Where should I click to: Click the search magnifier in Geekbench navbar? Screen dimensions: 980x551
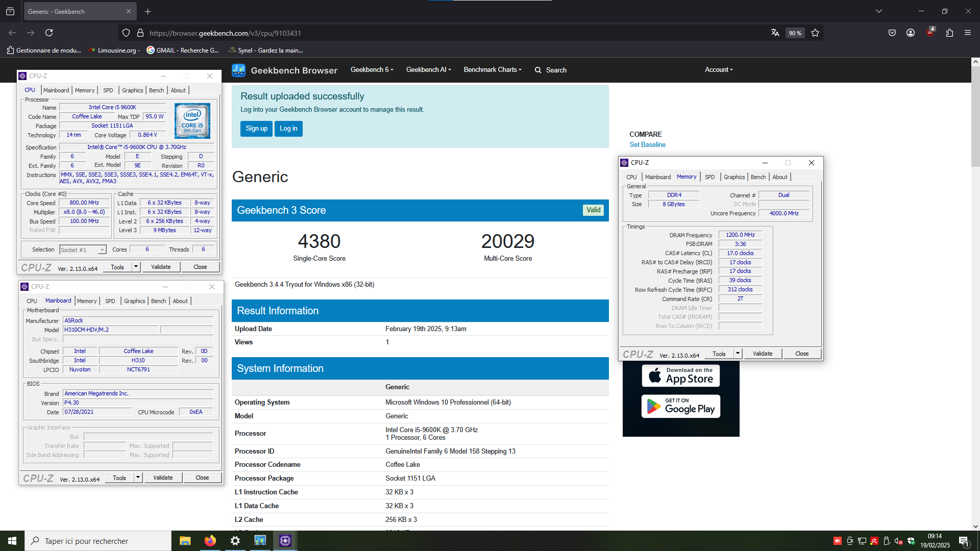[x=538, y=70]
